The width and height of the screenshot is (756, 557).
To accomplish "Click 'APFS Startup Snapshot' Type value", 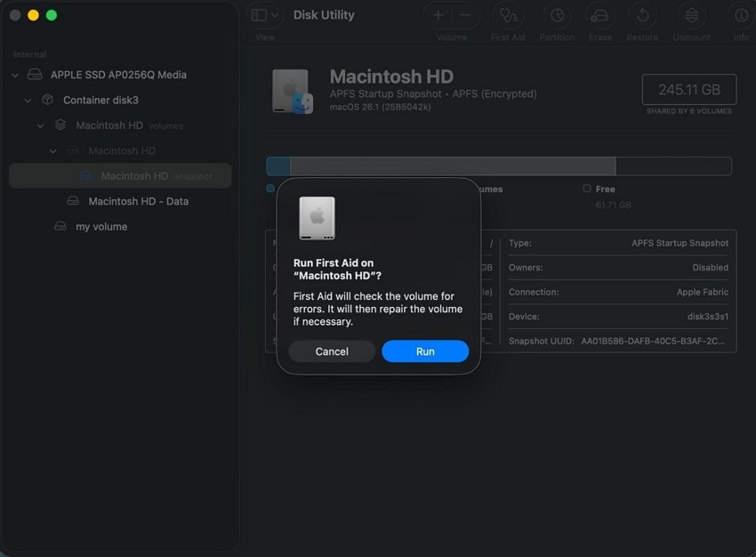I will [680, 243].
